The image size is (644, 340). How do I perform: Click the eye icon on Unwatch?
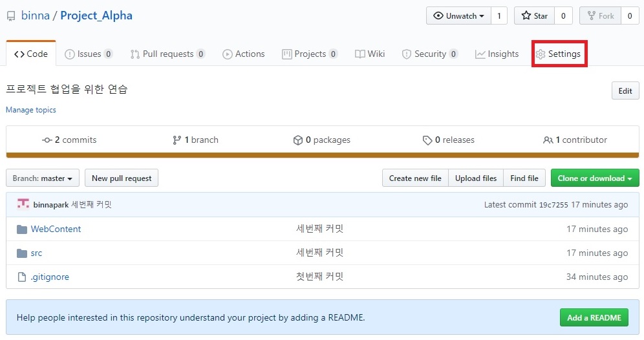click(438, 16)
